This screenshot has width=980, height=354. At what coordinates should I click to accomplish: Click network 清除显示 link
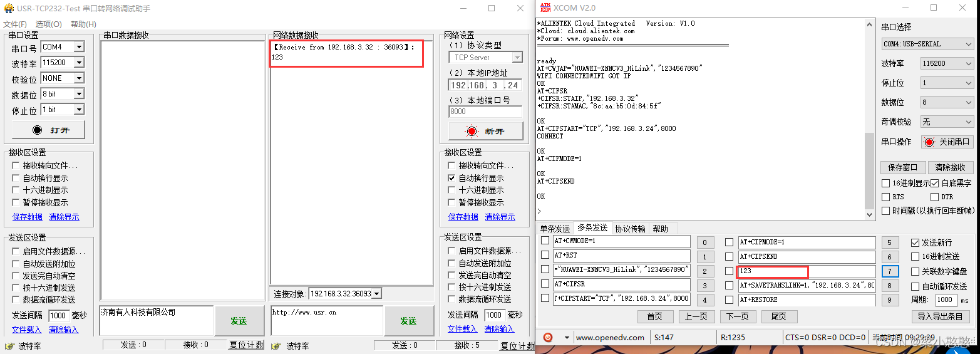coord(500,217)
